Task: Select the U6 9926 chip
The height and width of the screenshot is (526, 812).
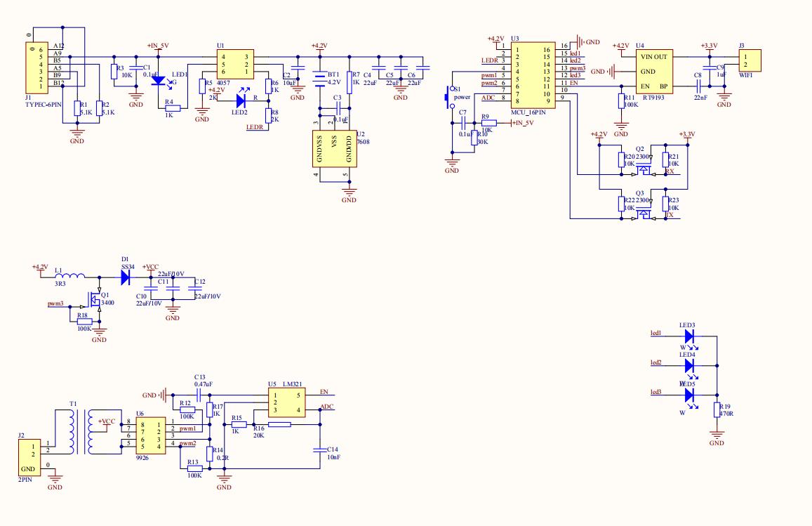Action: tap(151, 434)
